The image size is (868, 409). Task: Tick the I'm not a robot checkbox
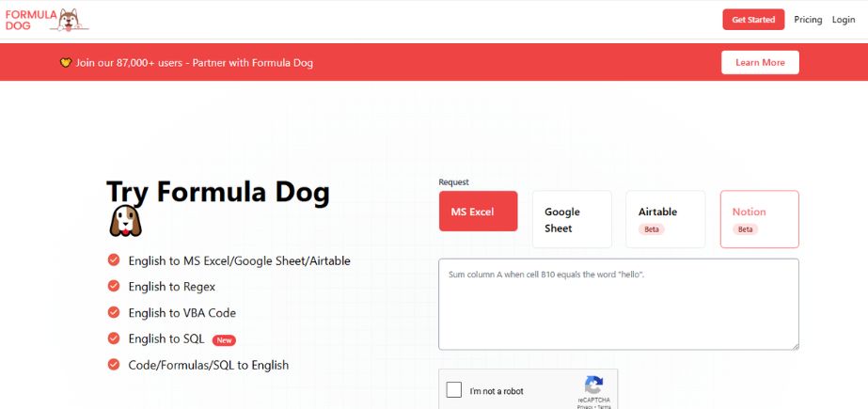tap(454, 390)
